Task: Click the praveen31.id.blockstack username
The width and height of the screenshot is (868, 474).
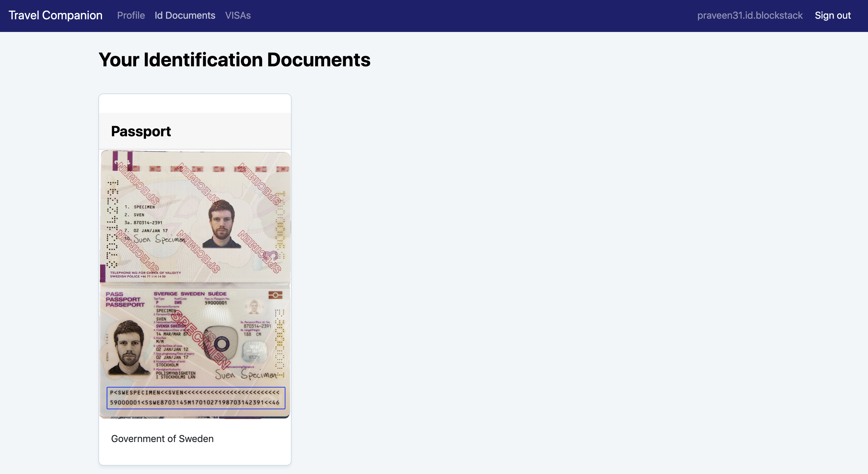Action: pos(750,15)
